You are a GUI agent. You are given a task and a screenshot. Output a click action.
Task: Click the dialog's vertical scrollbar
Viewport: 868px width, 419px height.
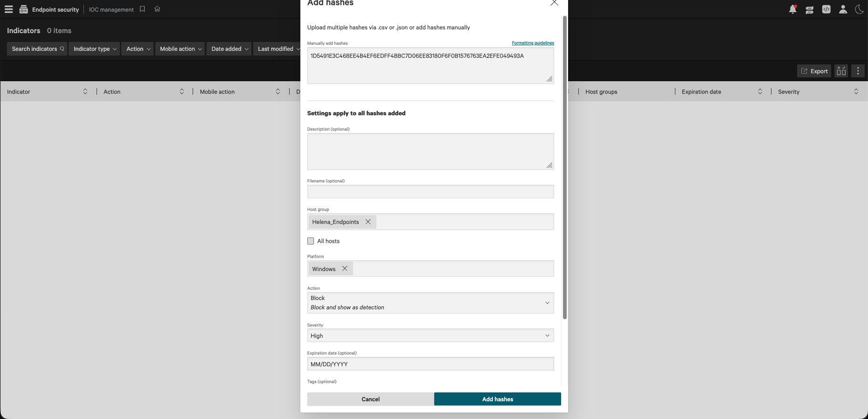click(564, 168)
